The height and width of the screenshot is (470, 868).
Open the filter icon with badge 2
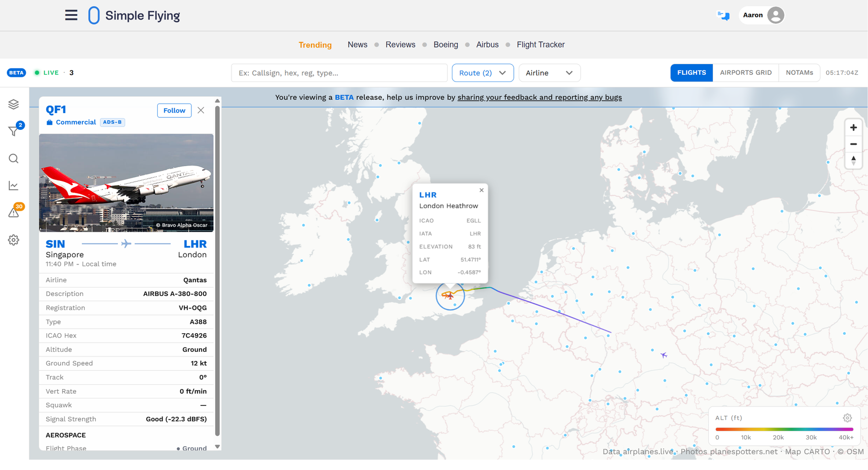pyautogui.click(x=14, y=131)
